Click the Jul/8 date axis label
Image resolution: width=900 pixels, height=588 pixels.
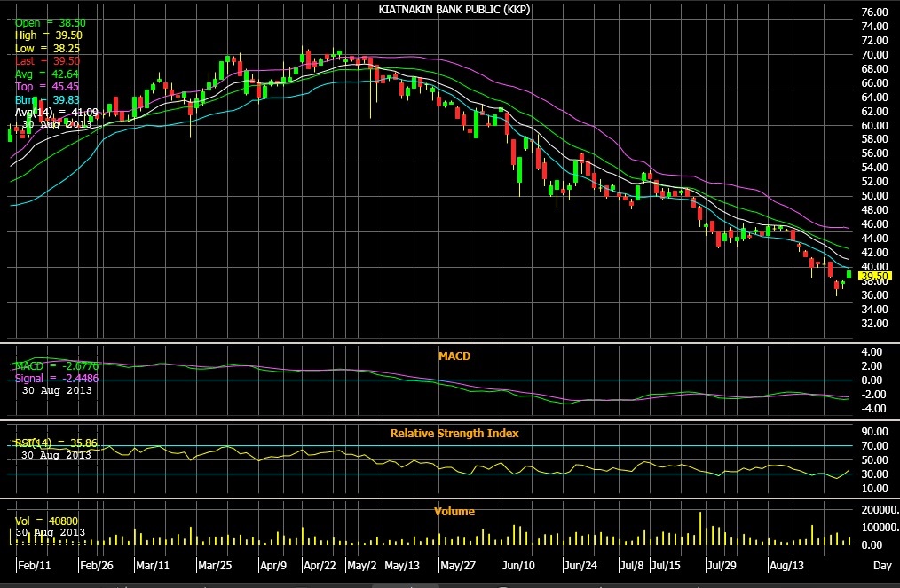631,566
